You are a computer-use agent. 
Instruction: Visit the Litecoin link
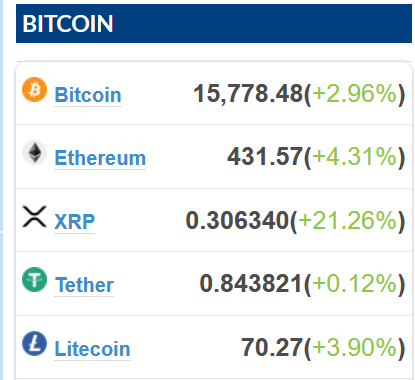[x=92, y=349]
